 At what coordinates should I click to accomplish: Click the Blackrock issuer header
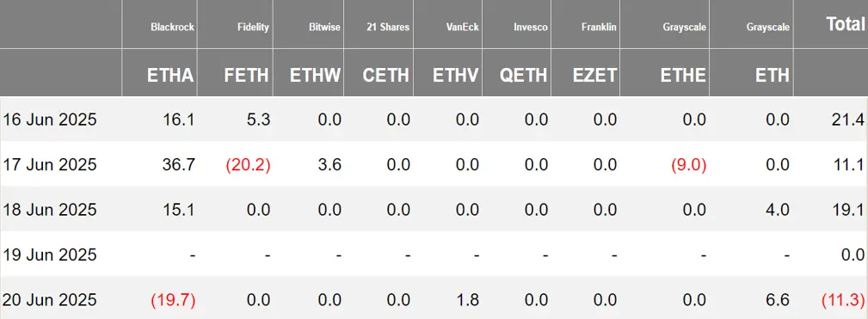coord(172,27)
